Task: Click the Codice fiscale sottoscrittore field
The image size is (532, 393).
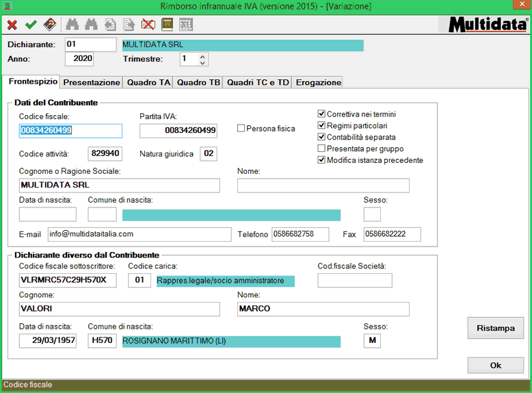Action: (68, 280)
